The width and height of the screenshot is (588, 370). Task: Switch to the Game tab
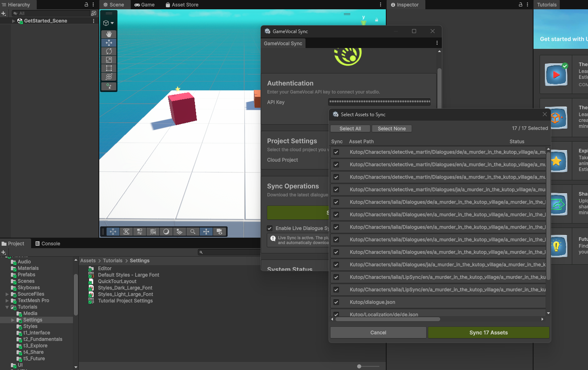pos(144,5)
